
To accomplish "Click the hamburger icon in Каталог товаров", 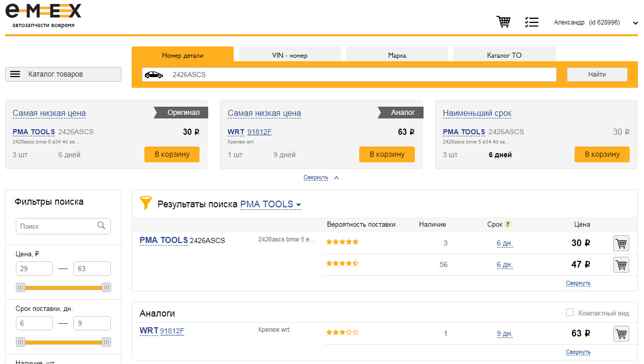I will (15, 74).
